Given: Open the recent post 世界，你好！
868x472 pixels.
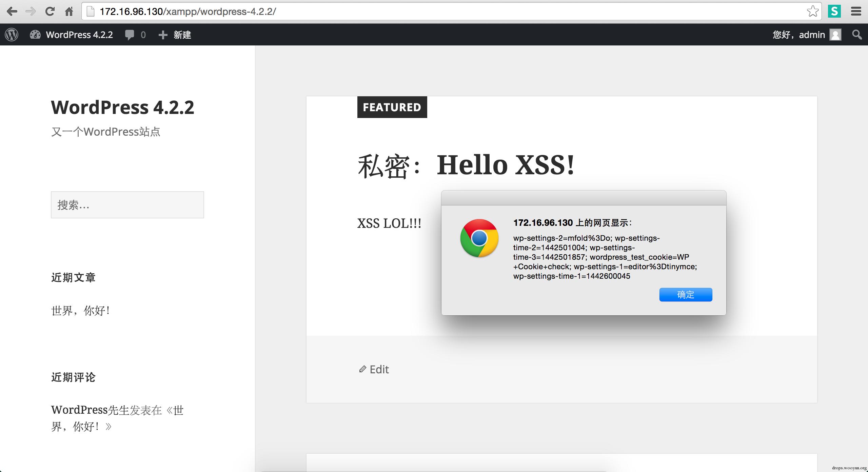Looking at the screenshot, I should 81,311.
